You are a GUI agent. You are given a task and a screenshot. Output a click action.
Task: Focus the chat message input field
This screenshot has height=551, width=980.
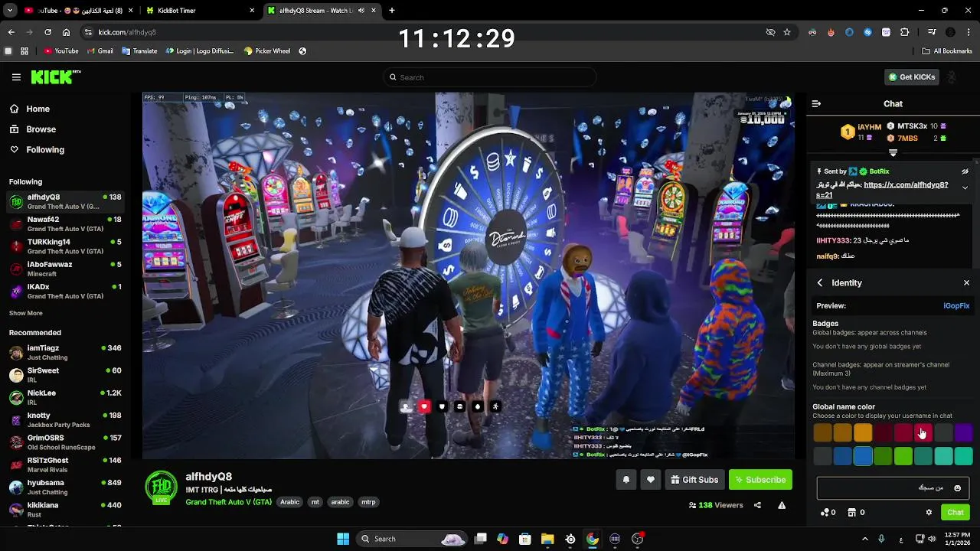point(893,487)
